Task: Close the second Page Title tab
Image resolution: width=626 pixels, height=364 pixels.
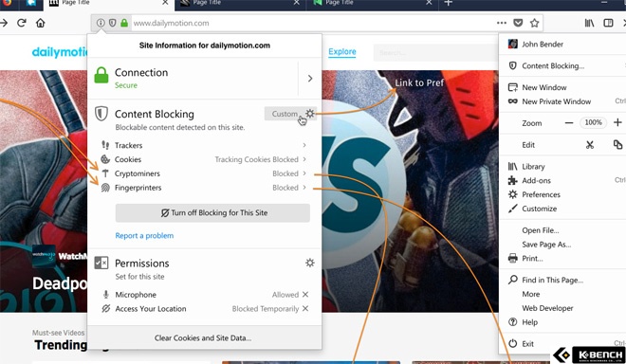Action: 296,3
